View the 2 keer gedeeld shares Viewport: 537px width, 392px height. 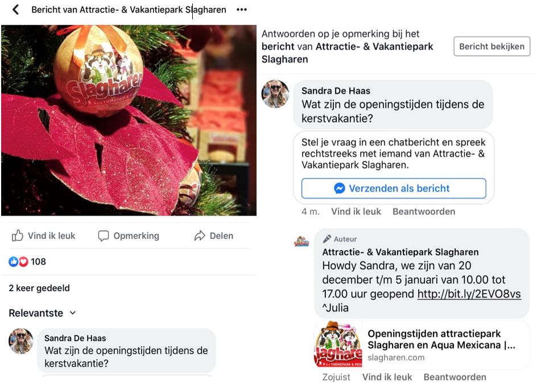point(39,288)
